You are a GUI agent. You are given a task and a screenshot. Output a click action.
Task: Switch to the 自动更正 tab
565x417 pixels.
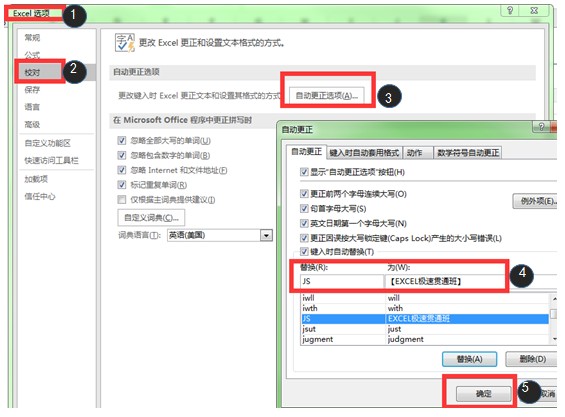tap(306, 152)
